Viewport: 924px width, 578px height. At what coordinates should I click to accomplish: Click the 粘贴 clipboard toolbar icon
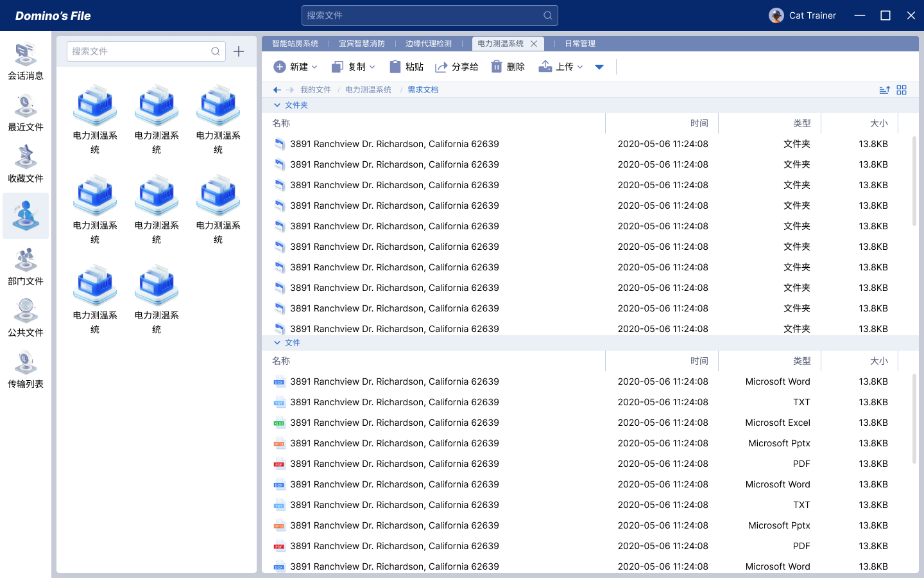tap(395, 67)
